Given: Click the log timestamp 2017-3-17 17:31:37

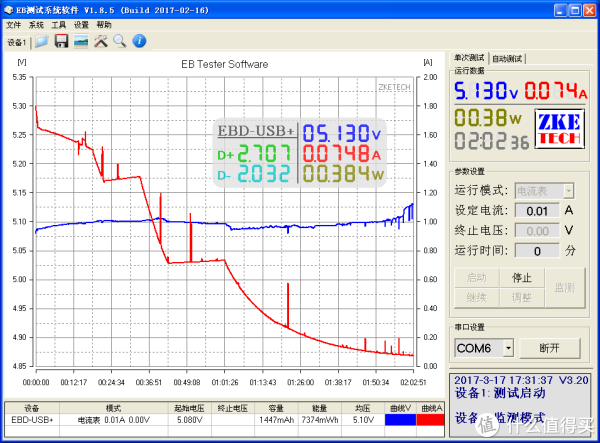Looking at the screenshot, I should click(x=504, y=380).
